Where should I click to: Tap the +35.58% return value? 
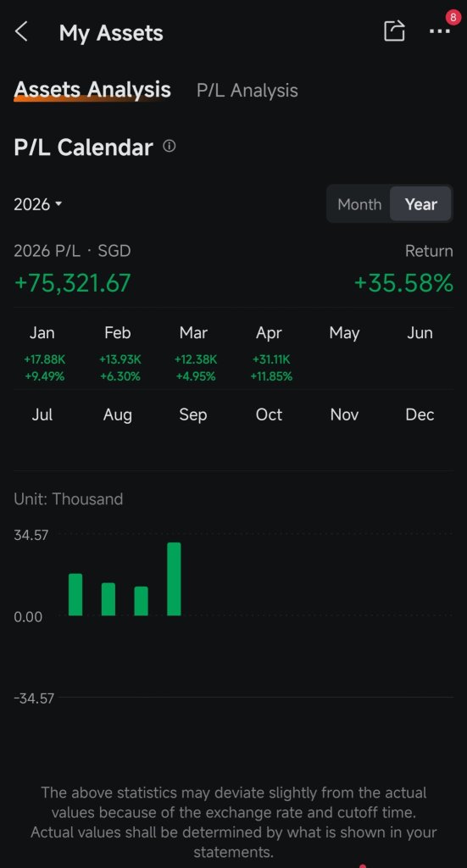click(x=403, y=283)
